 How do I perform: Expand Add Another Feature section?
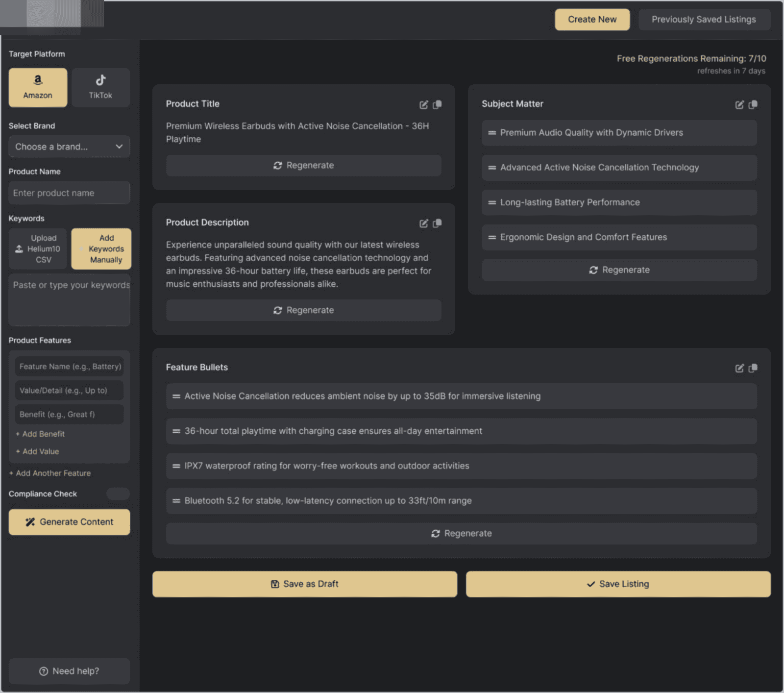(49, 473)
